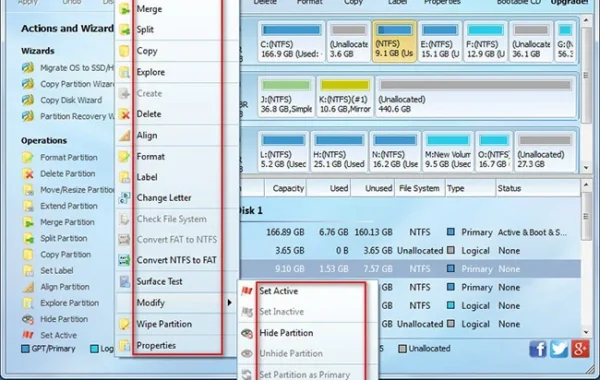Select the 3.65 GB Unallocated logical row
The width and height of the screenshot is (600, 380).
click(410, 251)
